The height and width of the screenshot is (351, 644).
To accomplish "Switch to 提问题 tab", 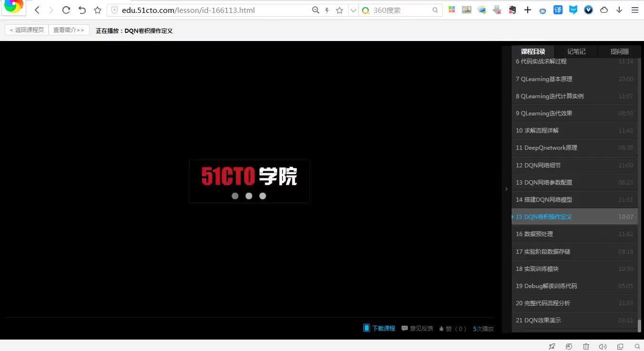I will [619, 52].
